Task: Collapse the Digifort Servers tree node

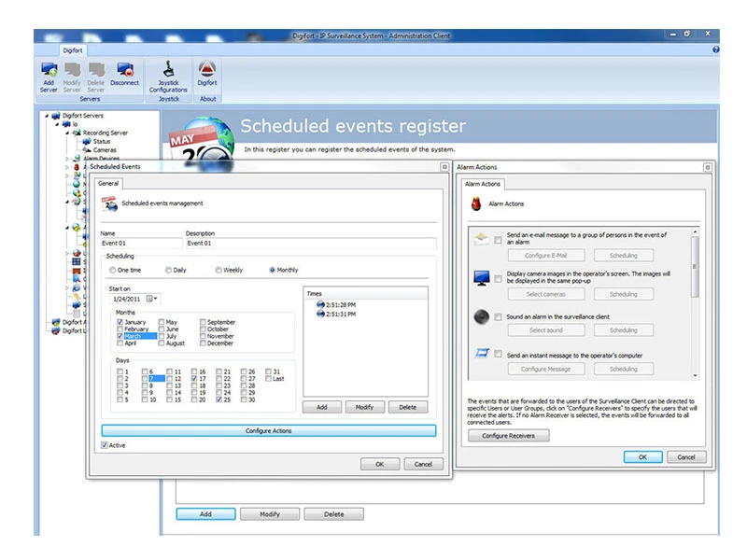Action: coord(46,116)
